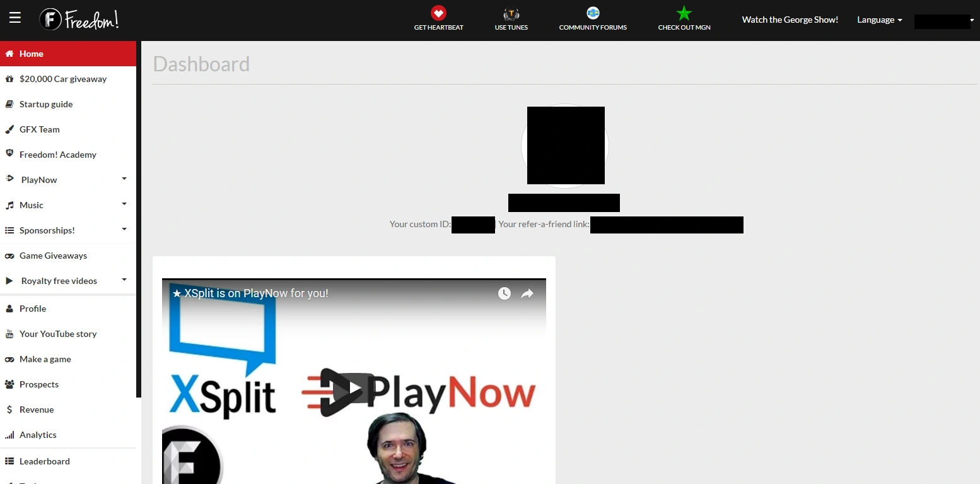Click the dollar icon for Revenue
The height and width of the screenshot is (484, 980).
[9, 410]
